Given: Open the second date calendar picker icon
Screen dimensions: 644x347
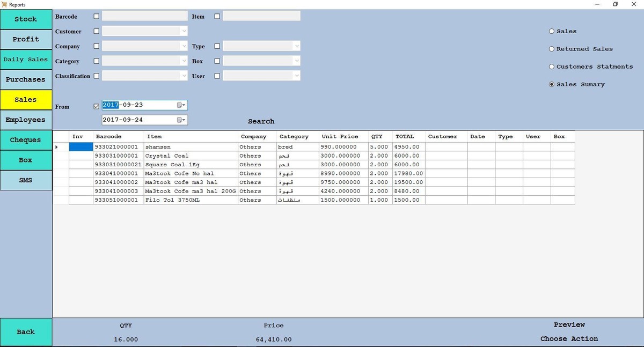Looking at the screenshot, I should [x=181, y=120].
